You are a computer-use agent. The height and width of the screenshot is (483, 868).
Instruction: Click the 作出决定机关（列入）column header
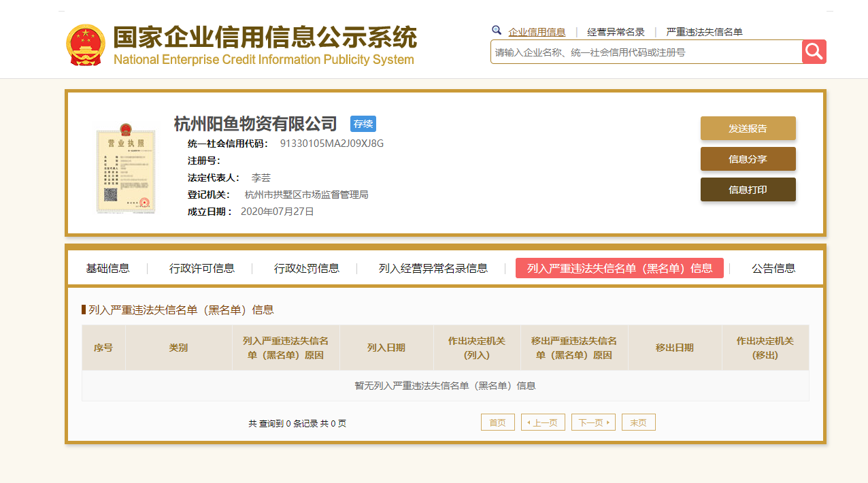477,348
